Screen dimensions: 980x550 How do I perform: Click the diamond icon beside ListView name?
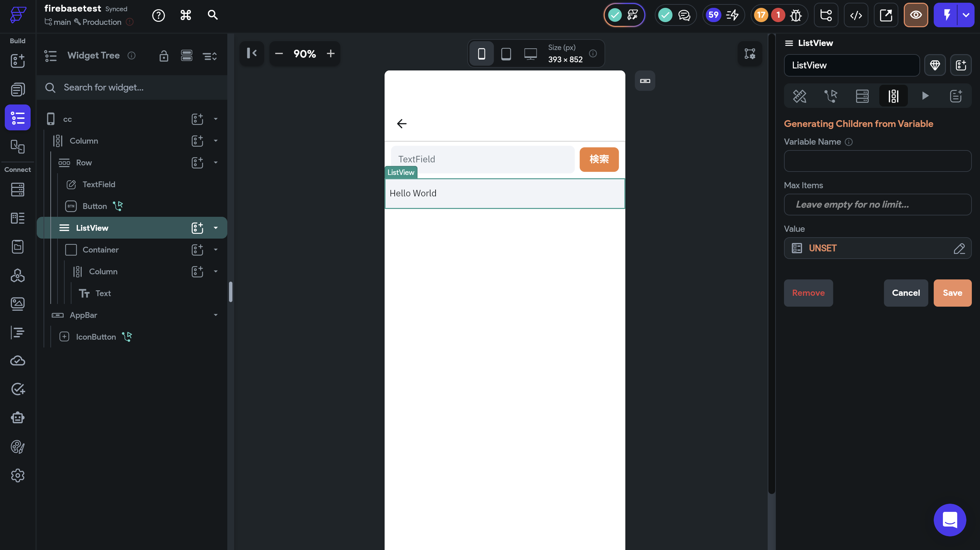(x=935, y=65)
